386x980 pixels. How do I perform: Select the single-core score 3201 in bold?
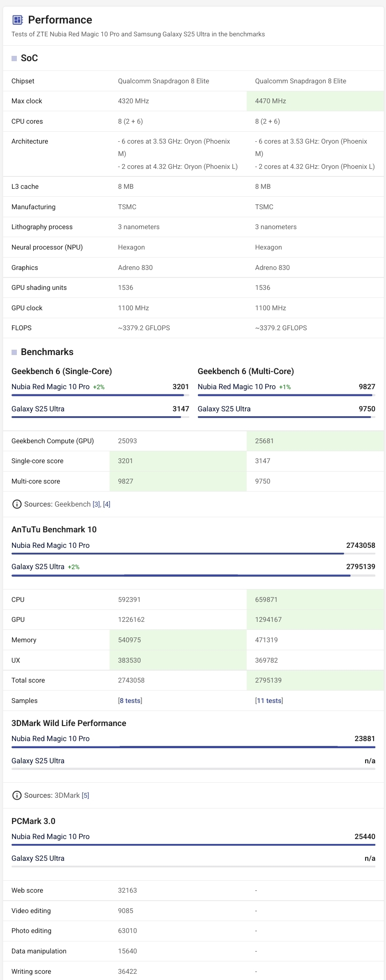point(181,387)
